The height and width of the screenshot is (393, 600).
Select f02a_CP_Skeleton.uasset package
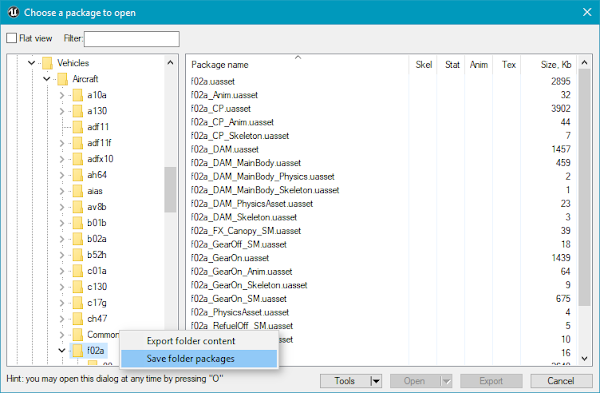tap(240, 136)
